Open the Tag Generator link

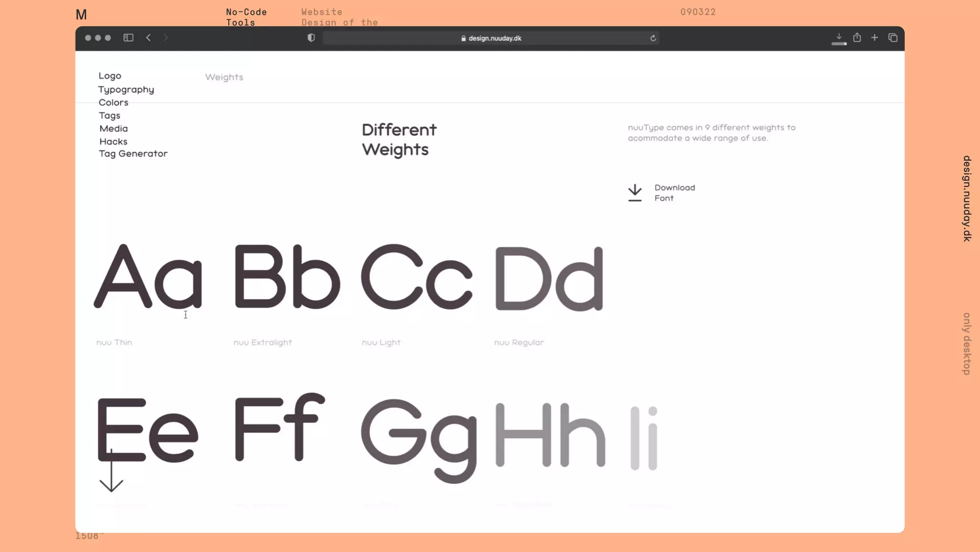coord(133,154)
